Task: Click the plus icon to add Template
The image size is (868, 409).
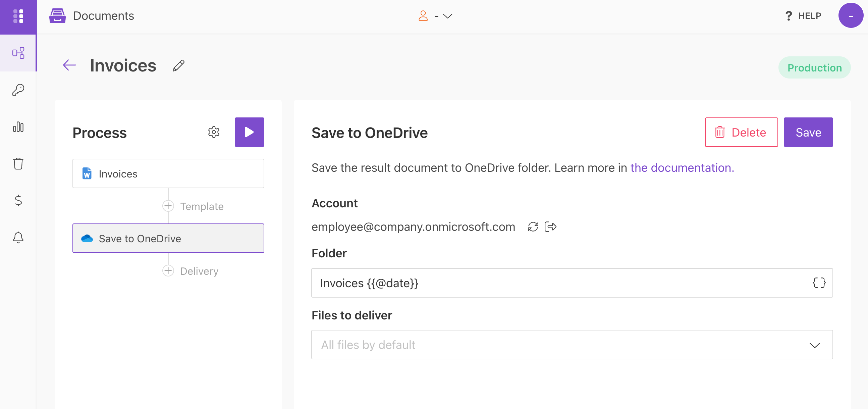Action: point(168,206)
